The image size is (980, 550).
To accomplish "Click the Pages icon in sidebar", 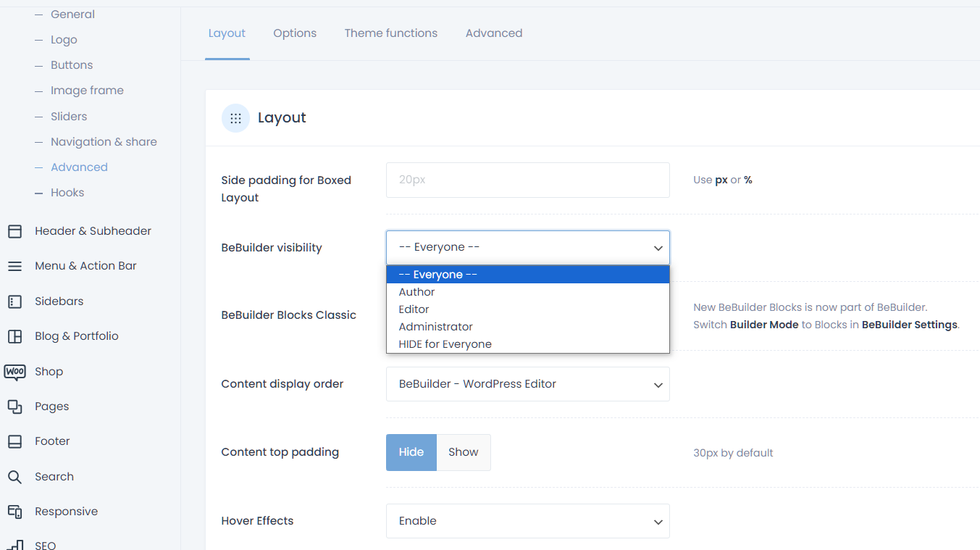I will click(x=14, y=407).
